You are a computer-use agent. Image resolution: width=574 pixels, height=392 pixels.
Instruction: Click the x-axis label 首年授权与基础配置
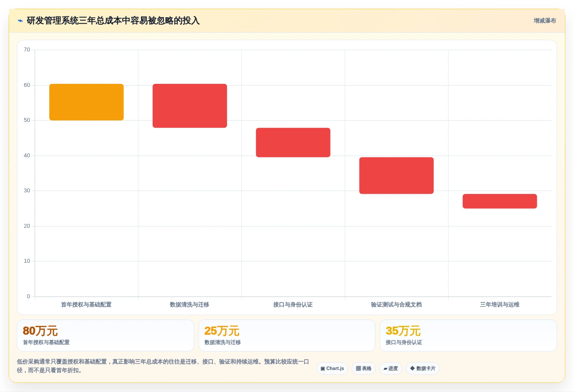87,305
